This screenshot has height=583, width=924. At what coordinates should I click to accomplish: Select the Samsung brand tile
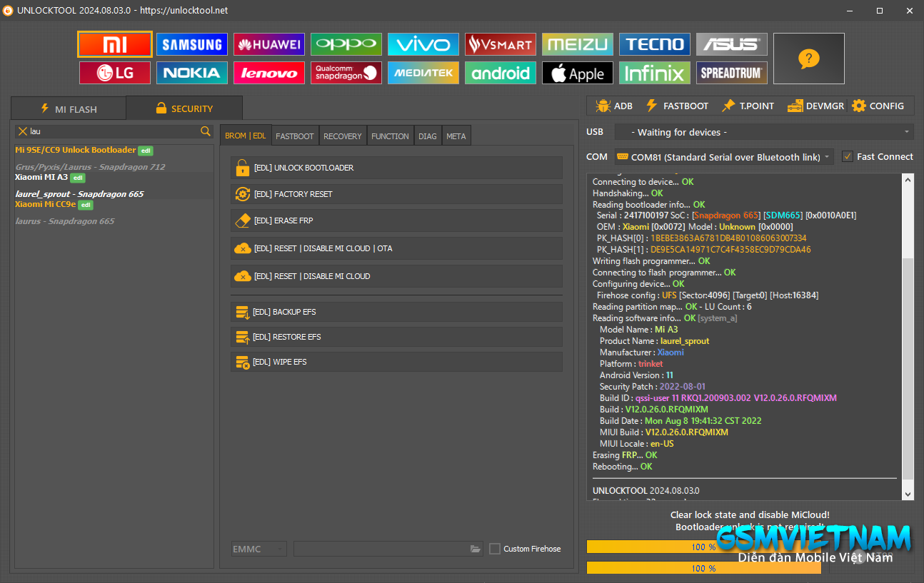pyautogui.click(x=192, y=44)
